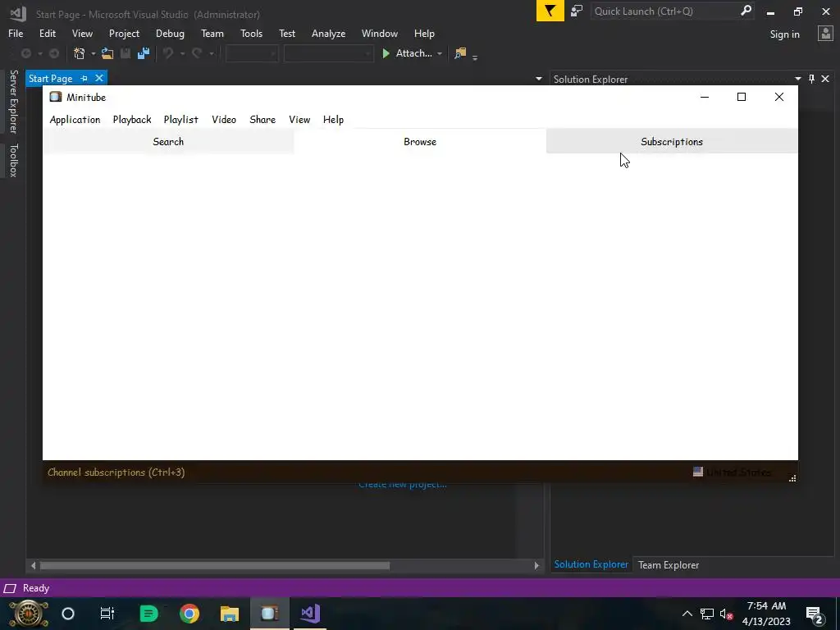The height and width of the screenshot is (630, 840).
Task: Open Visual Studio Edit menu
Action: 48,33
